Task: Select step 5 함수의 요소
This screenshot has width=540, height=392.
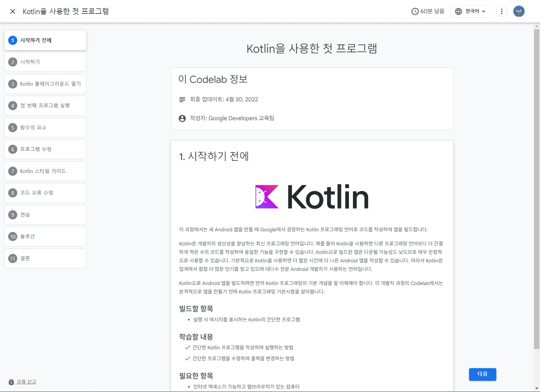Action: [x=45, y=127]
